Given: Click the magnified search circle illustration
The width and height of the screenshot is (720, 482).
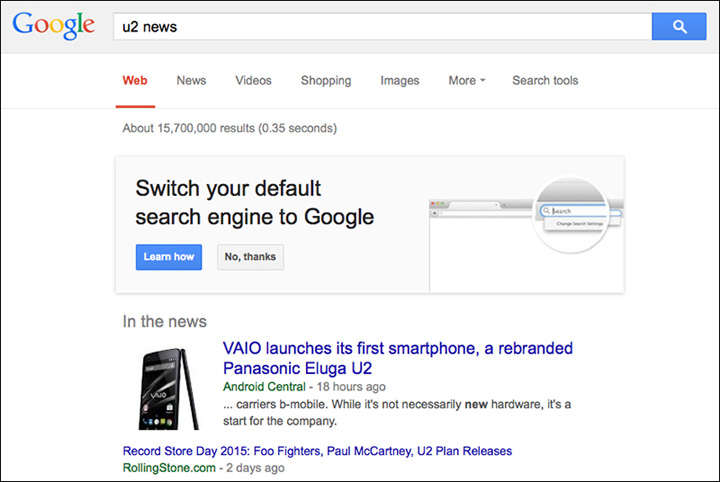Looking at the screenshot, I should 577,212.
